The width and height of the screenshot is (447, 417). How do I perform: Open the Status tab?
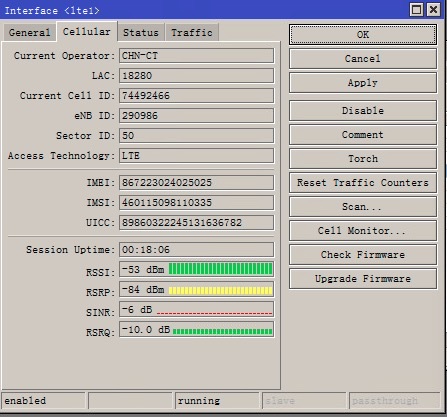(x=141, y=33)
